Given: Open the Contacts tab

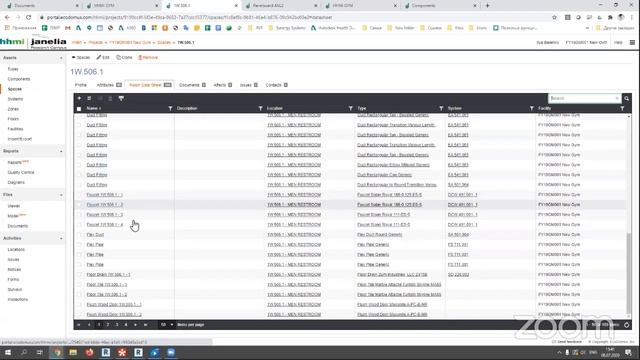Looking at the screenshot, I should pos(277,85).
